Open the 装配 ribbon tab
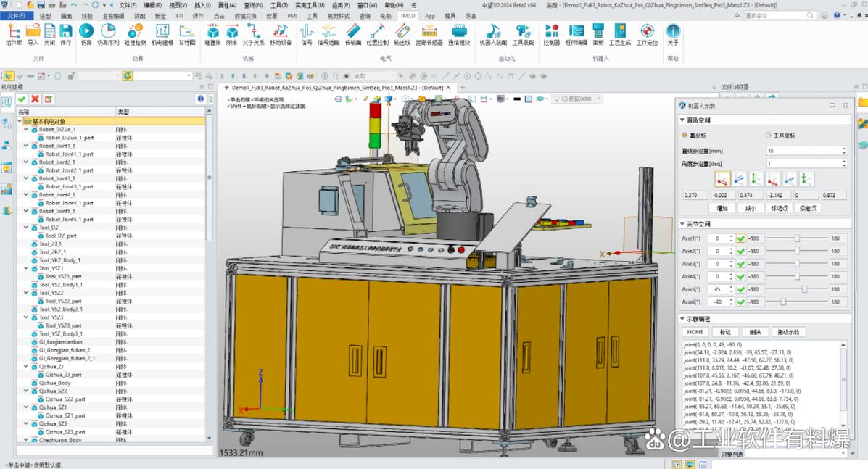 point(140,15)
